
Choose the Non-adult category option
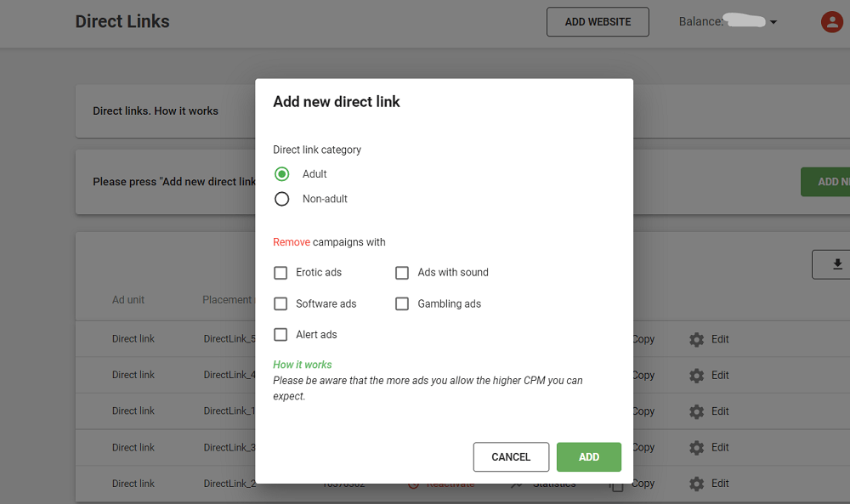280,198
